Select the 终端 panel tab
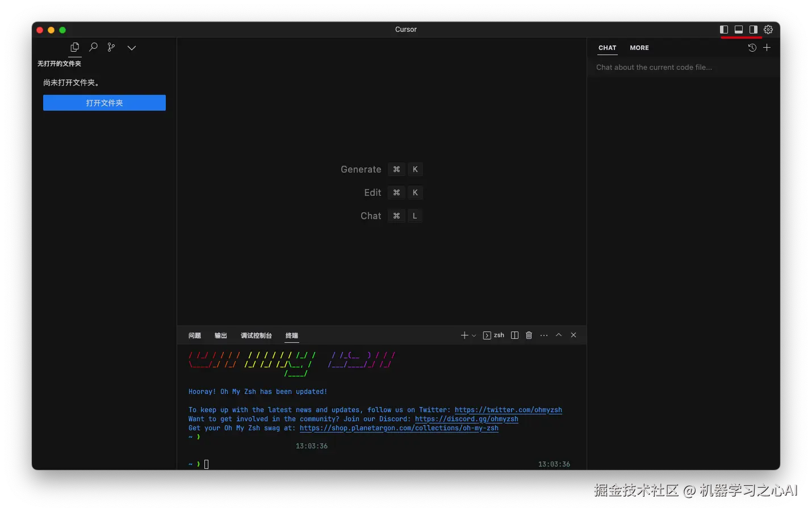This screenshot has height=512, width=812. pos(292,335)
